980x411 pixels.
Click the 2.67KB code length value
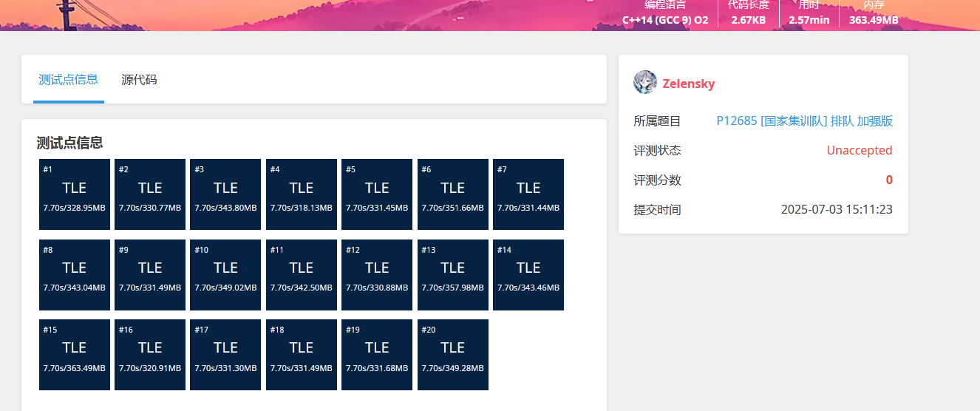click(x=749, y=20)
